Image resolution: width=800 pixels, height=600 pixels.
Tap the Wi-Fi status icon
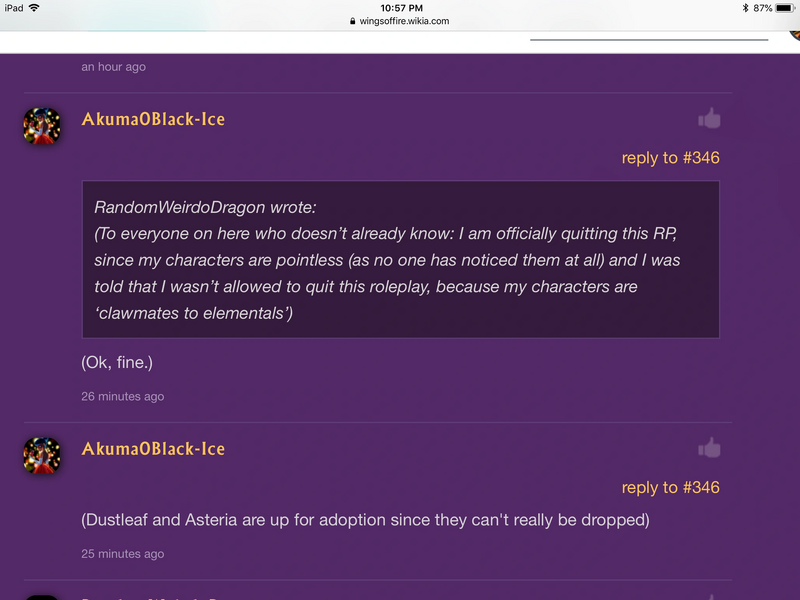tap(35, 7)
